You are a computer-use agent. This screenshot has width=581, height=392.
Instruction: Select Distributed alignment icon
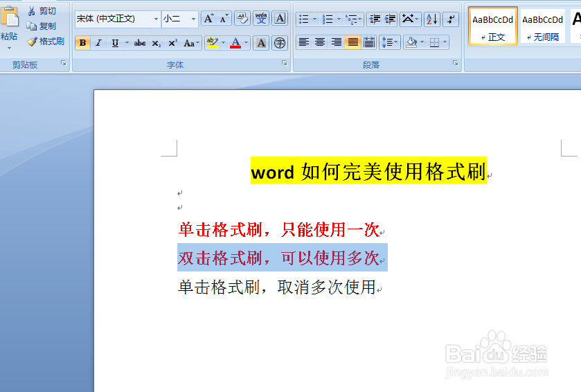click(369, 43)
